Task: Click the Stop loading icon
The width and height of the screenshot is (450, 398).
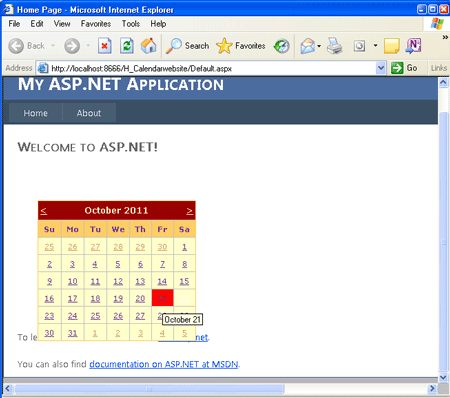Action: click(105, 46)
